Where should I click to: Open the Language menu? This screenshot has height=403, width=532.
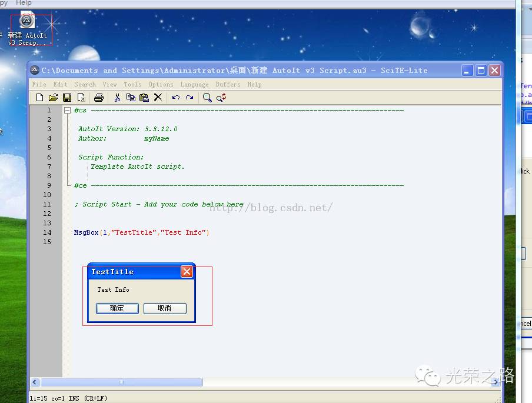[x=194, y=84]
